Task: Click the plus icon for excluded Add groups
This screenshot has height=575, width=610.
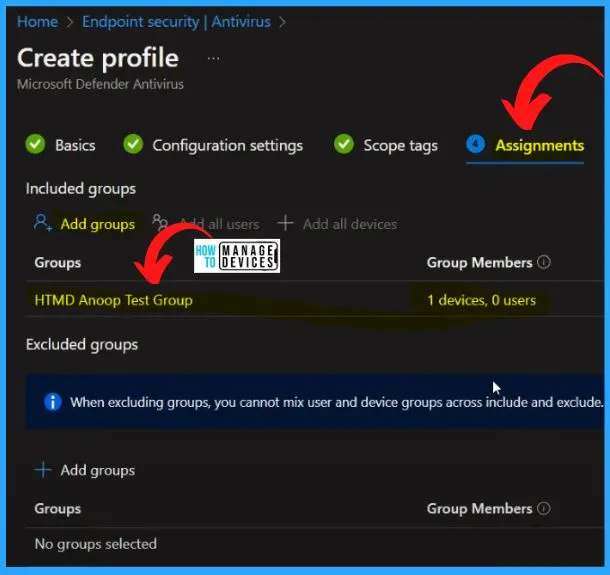Action: tap(43, 470)
